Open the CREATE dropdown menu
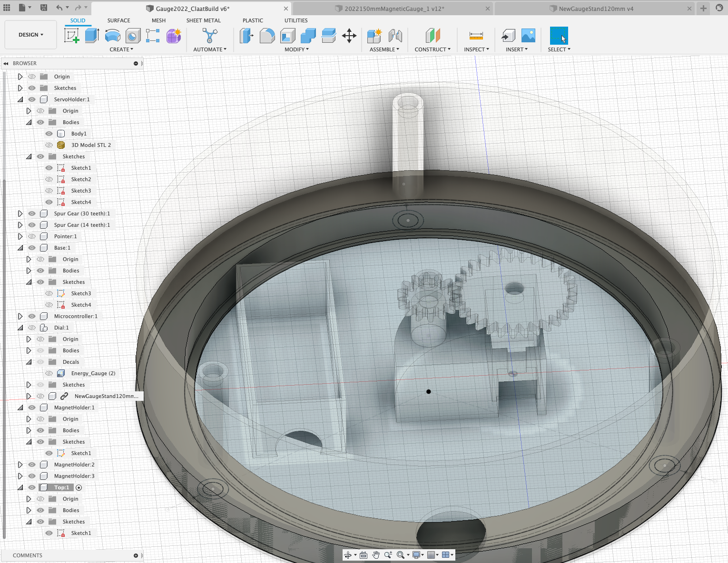728x563 pixels. pyautogui.click(x=121, y=49)
